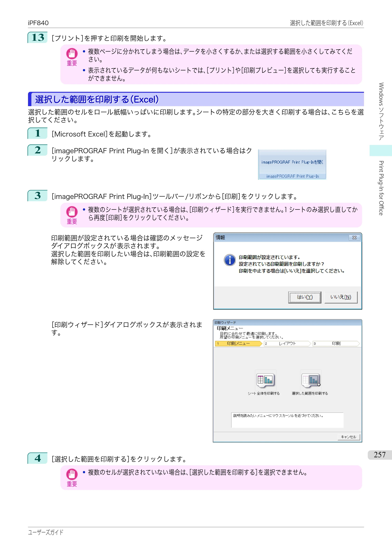Click the 印刷メニュー heading in wizard
Viewport: 392px width, 555px height.
(x=230, y=328)
